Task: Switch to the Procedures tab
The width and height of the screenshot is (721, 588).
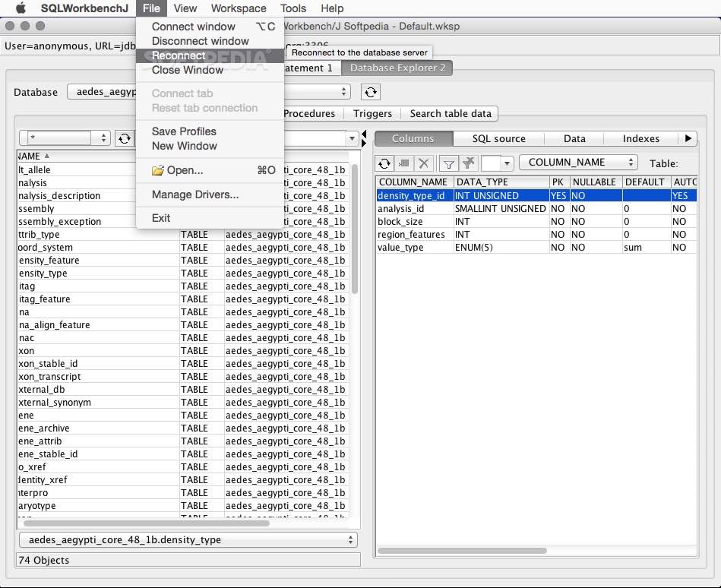Action: [309, 113]
